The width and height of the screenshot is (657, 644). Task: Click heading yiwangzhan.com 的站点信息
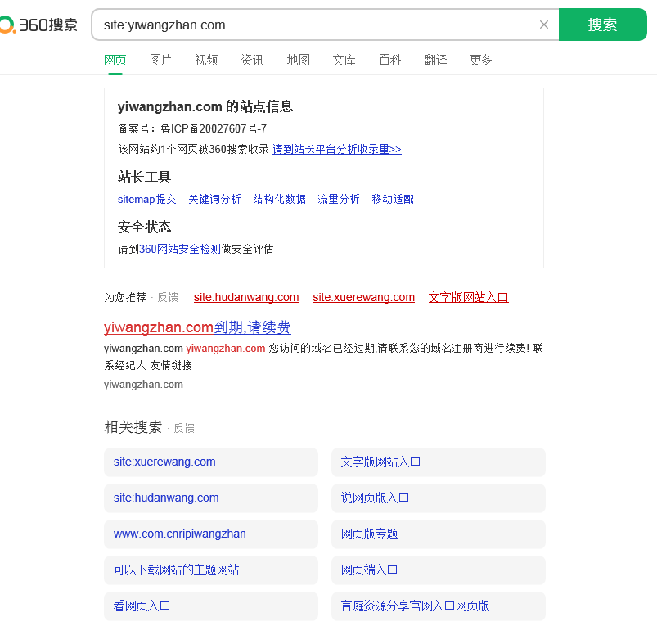[205, 107]
